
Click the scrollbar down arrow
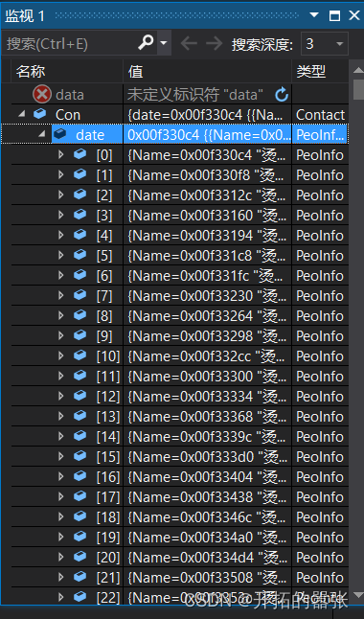(358, 594)
